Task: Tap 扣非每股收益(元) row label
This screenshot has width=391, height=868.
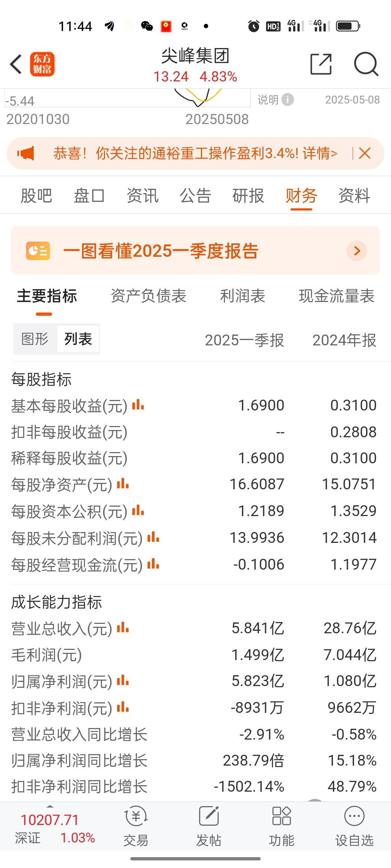Action: click(69, 432)
